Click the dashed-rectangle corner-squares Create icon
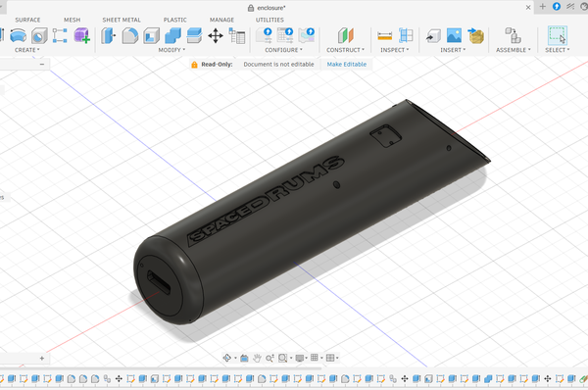 pos(60,36)
